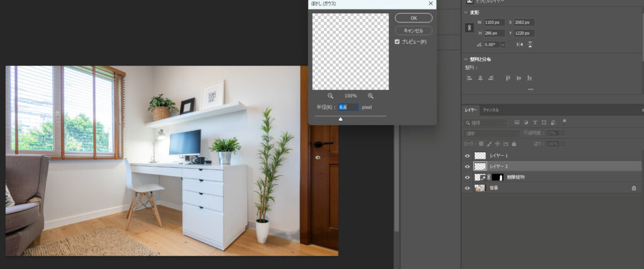Hide the レイヤー 2 layer with its eye icon
Screen dimensions: 644x269
[x=467, y=167]
